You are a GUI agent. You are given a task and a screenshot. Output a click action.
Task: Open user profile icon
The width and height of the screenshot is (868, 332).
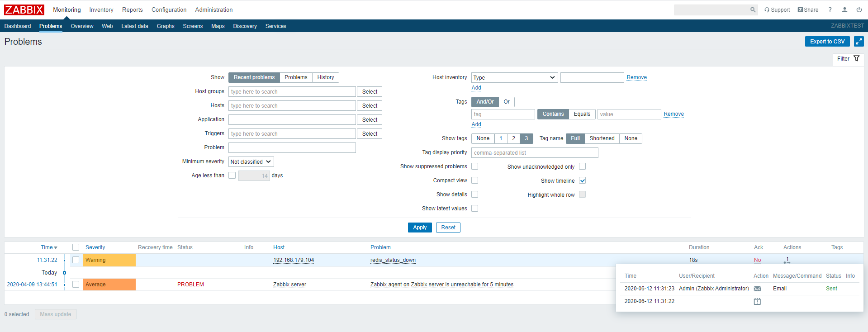pos(844,10)
